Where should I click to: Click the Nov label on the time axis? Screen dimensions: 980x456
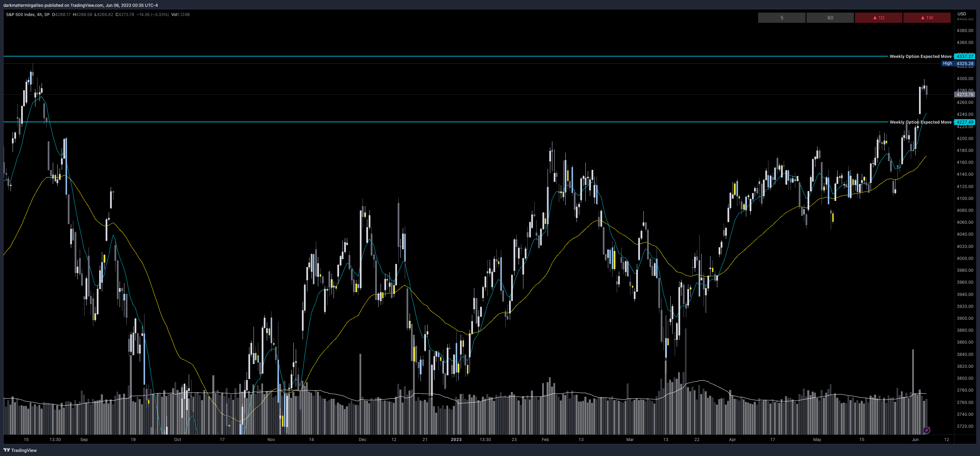coord(271,439)
